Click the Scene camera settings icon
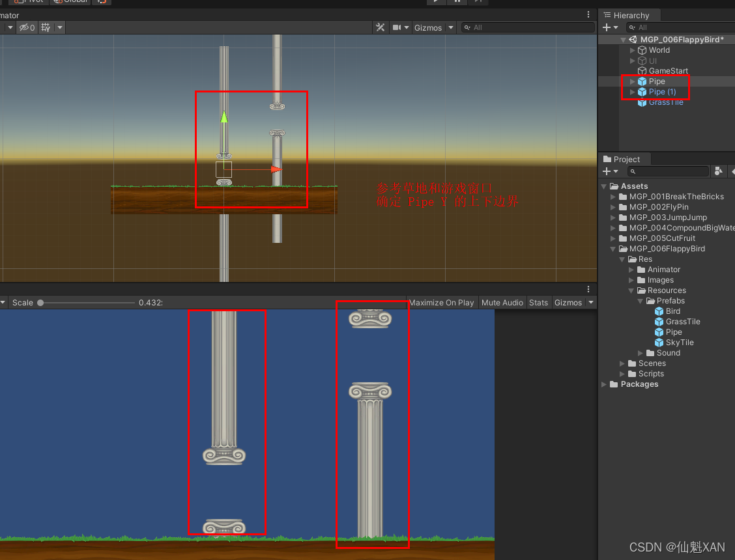The image size is (735, 560). [397, 27]
